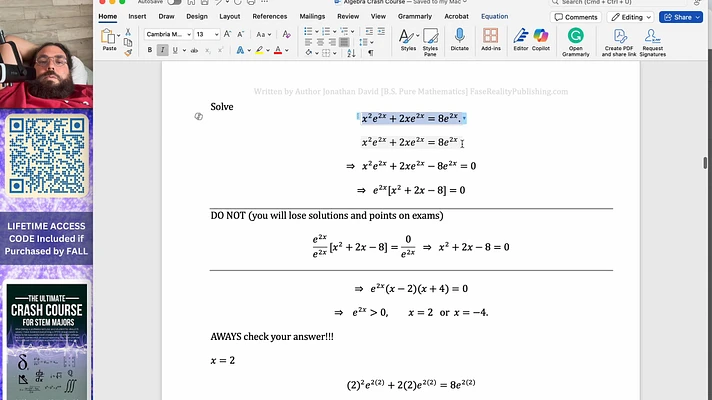Open Change Case dropdown
Screen dimensions: 712x400
(x=263, y=35)
